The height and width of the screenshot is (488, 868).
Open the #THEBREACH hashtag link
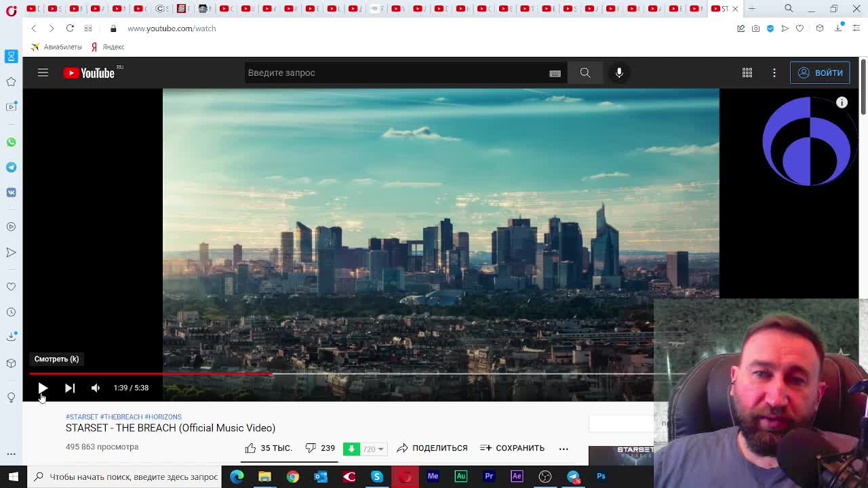click(121, 417)
